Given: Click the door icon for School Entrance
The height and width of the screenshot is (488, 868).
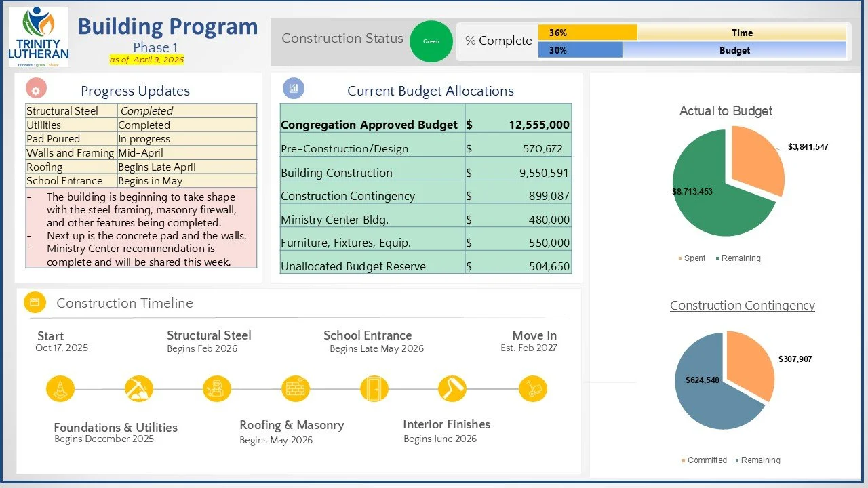Looking at the screenshot, I should 374,388.
